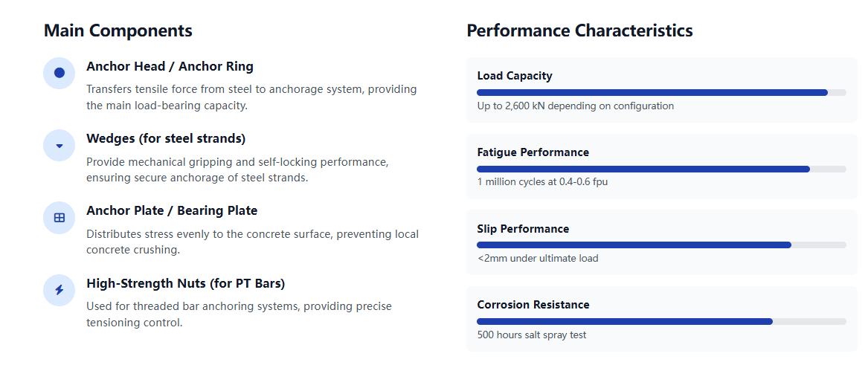Click the Anchor Head circle icon
Image resolution: width=868 pixels, height=365 pixels.
pos(60,73)
